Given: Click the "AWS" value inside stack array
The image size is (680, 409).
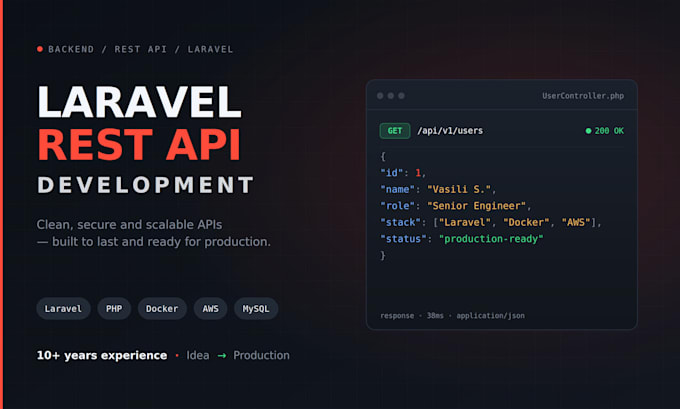Looking at the screenshot, I should 576,222.
